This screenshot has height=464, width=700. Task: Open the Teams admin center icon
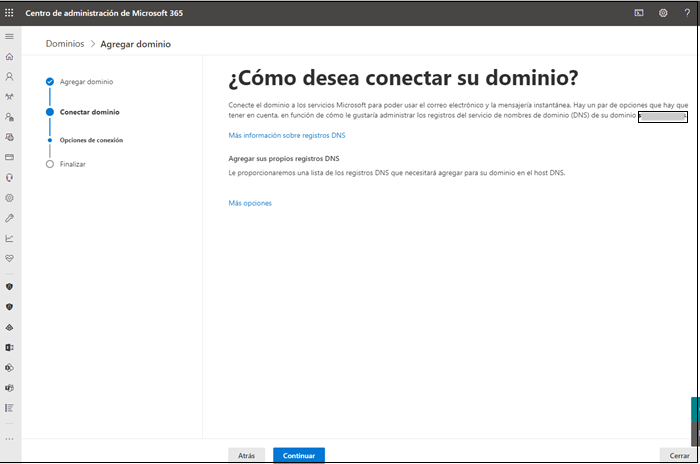9,388
